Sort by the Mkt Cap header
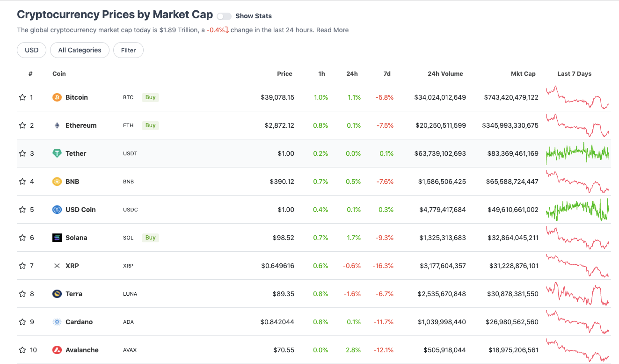The image size is (619, 364). [x=523, y=73]
